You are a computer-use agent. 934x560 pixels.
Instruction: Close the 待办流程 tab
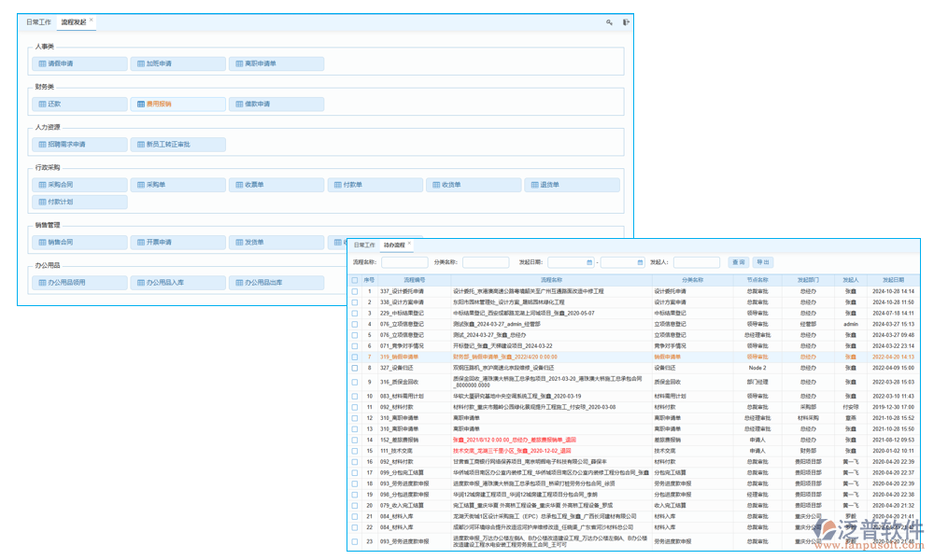409,244
